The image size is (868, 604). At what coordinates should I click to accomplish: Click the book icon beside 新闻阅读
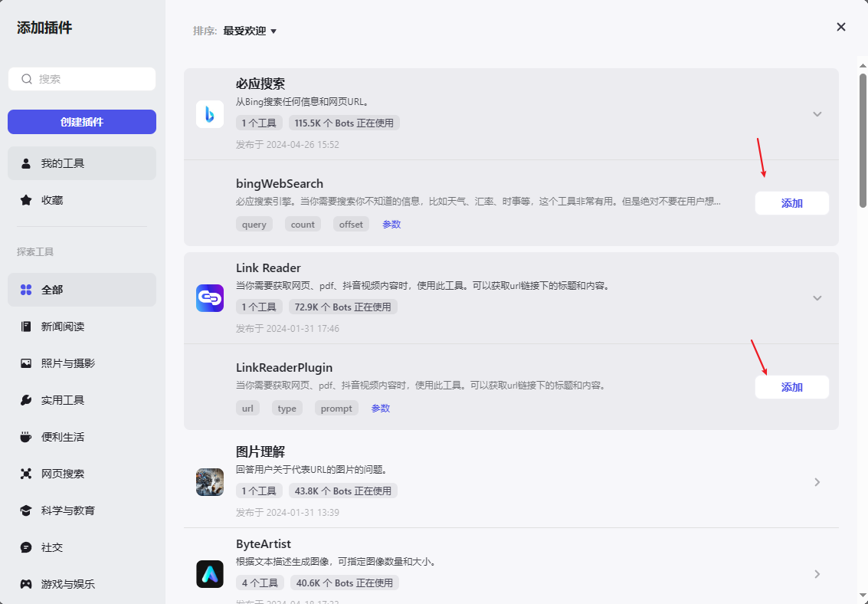[26, 327]
